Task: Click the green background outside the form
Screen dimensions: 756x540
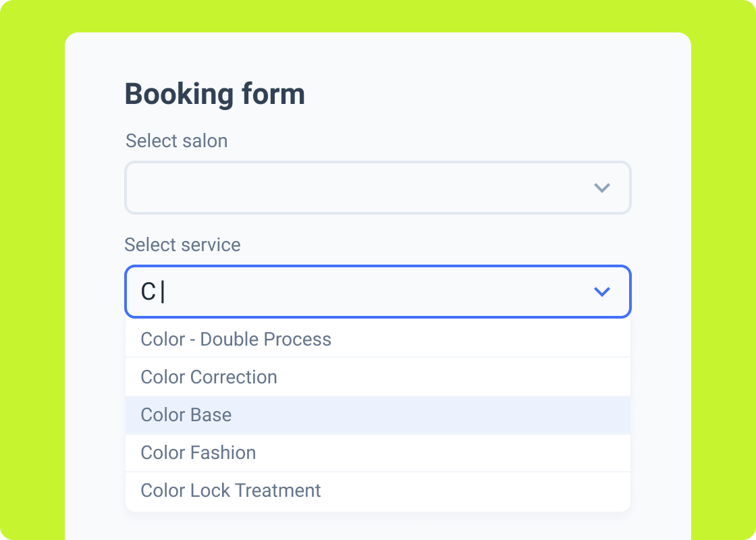Action: [x=32, y=270]
